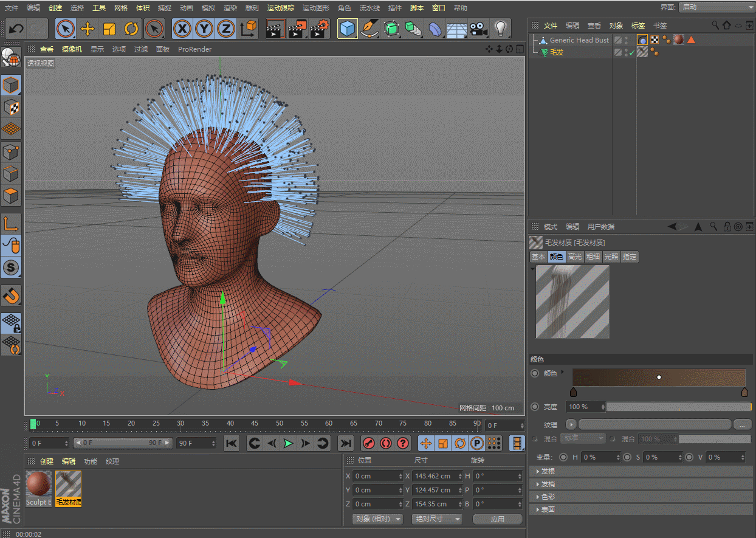Image resolution: width=756 pixels, height=538 pixels.
Task: Click the blue capsule Deformer icon
Action: point(435,29)
